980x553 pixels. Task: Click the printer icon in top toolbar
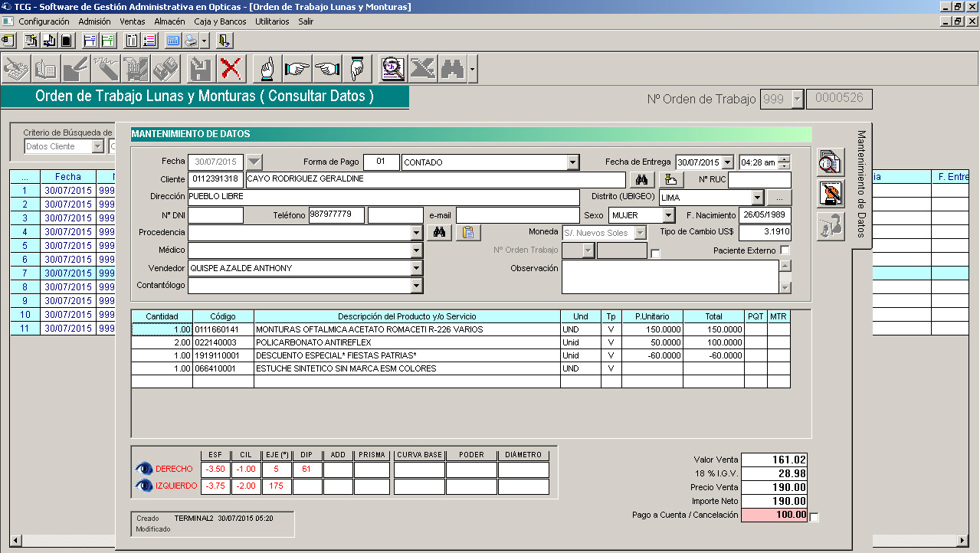coord(190,41)
